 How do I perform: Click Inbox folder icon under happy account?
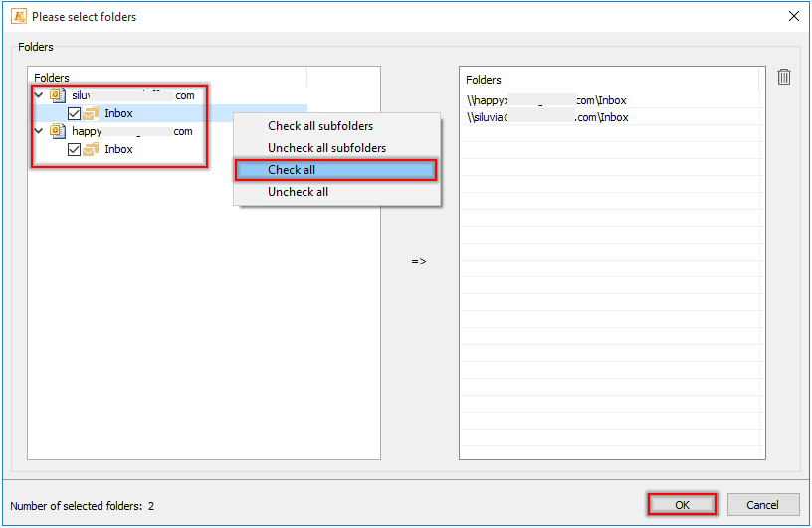click(92, 149)
